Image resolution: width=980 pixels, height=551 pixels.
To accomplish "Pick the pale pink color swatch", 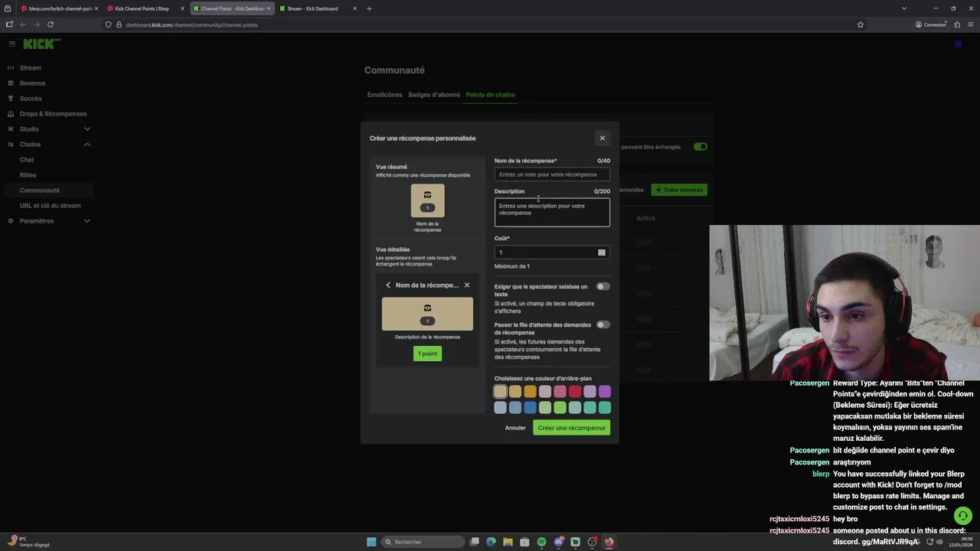I will tap(545, 392).
